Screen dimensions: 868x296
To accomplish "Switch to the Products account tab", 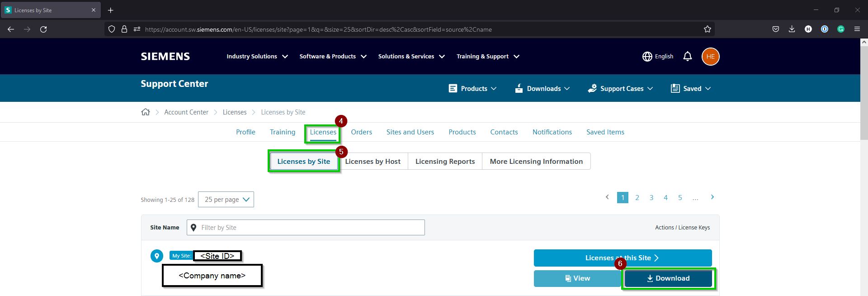I will pos(462,132).
